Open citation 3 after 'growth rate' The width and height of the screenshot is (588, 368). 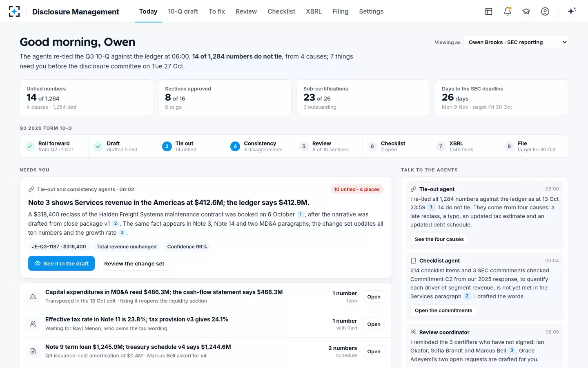pyautogui.click(x=122, y=233)
